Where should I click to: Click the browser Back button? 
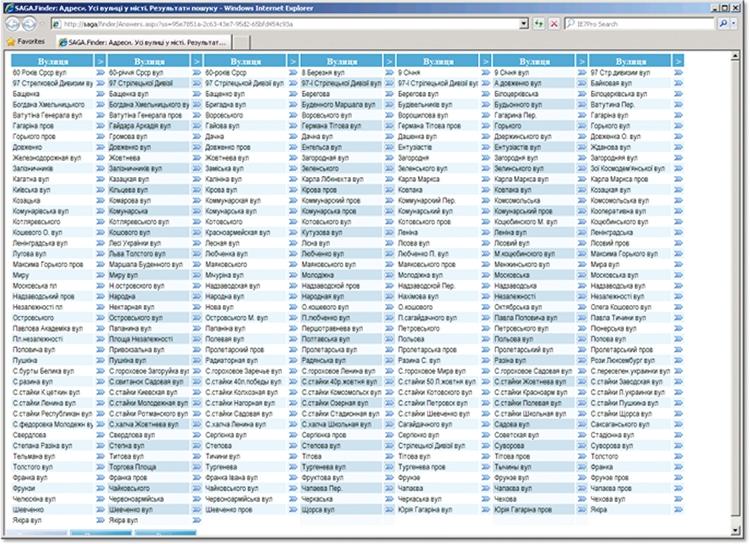14,23
